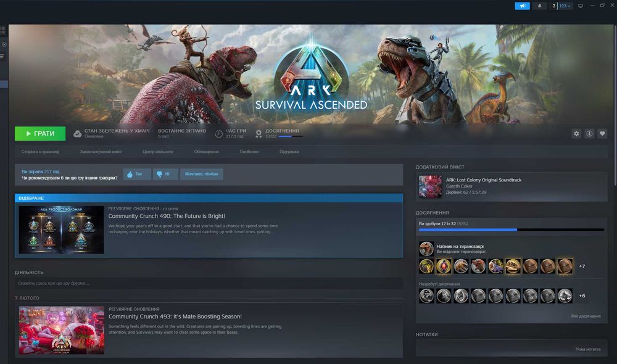Viewport: 617px width, 364px height.
Task: Open Community Crunch 490: The Future is Bright! article
Action: (167, 216)
